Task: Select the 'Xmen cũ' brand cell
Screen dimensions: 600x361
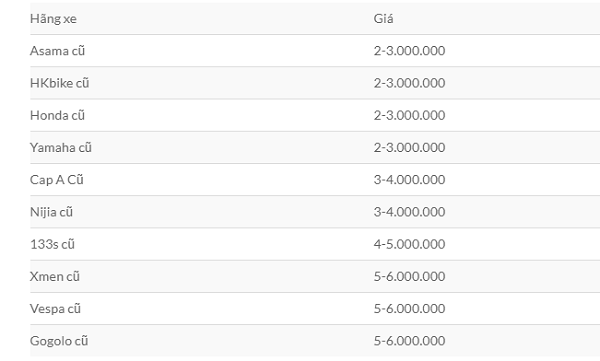Action: pos(55,276)
